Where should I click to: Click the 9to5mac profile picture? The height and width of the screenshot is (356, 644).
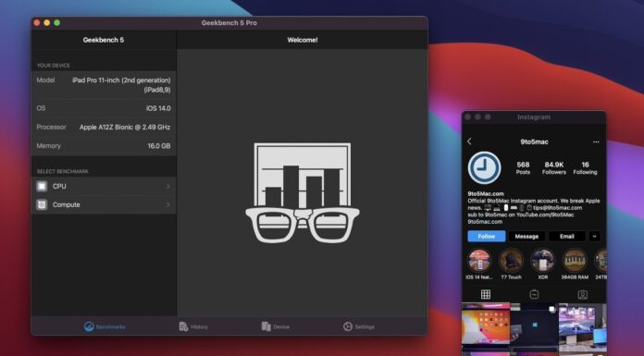click(484, 168)
